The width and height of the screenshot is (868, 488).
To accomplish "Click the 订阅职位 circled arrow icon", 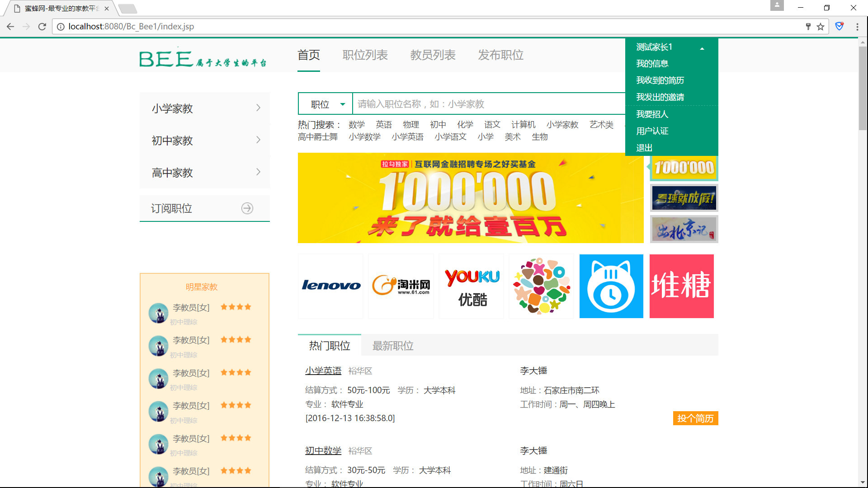I will tap(247, 208).
